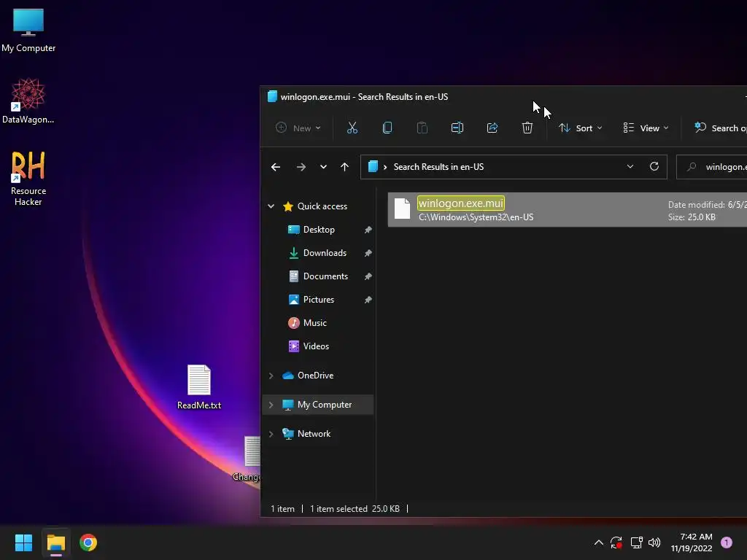
Task: Expand the My Computer tree node
Action: [x=271, y=405]
